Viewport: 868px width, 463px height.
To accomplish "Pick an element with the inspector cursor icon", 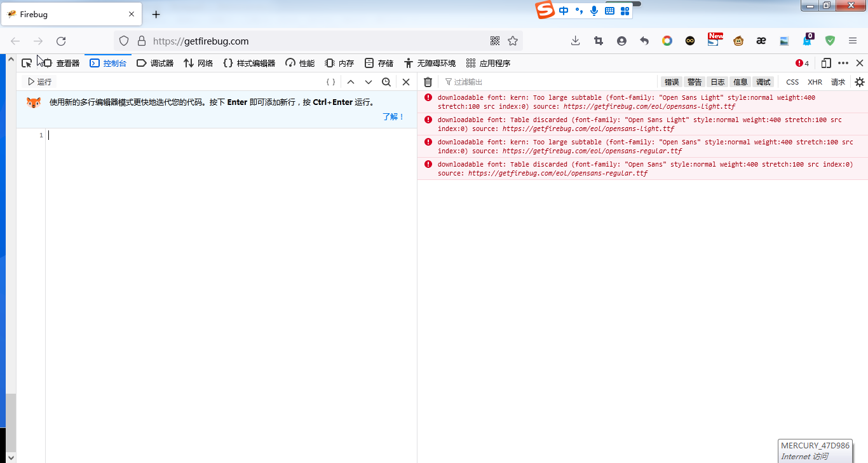I will click(x=26, y=63).
